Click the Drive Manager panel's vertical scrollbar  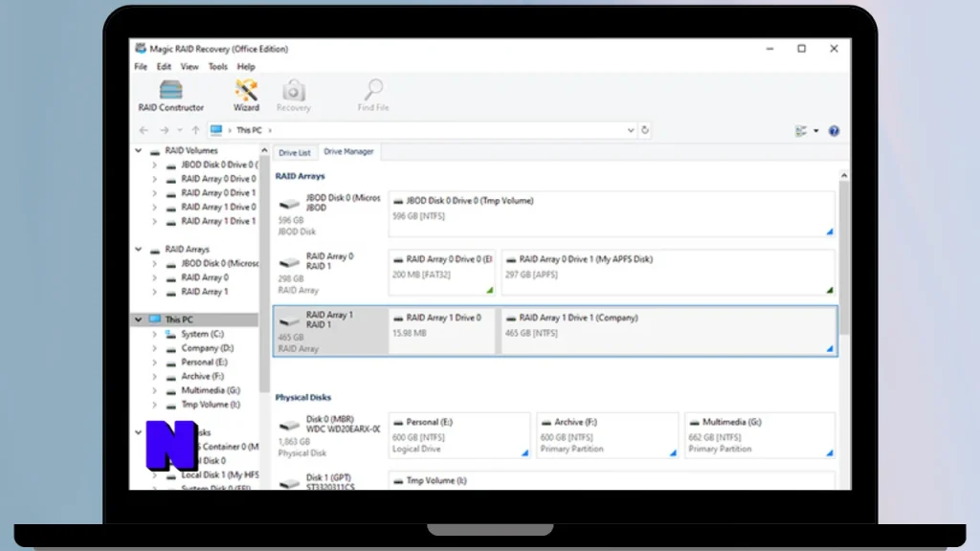click(844, 257)
